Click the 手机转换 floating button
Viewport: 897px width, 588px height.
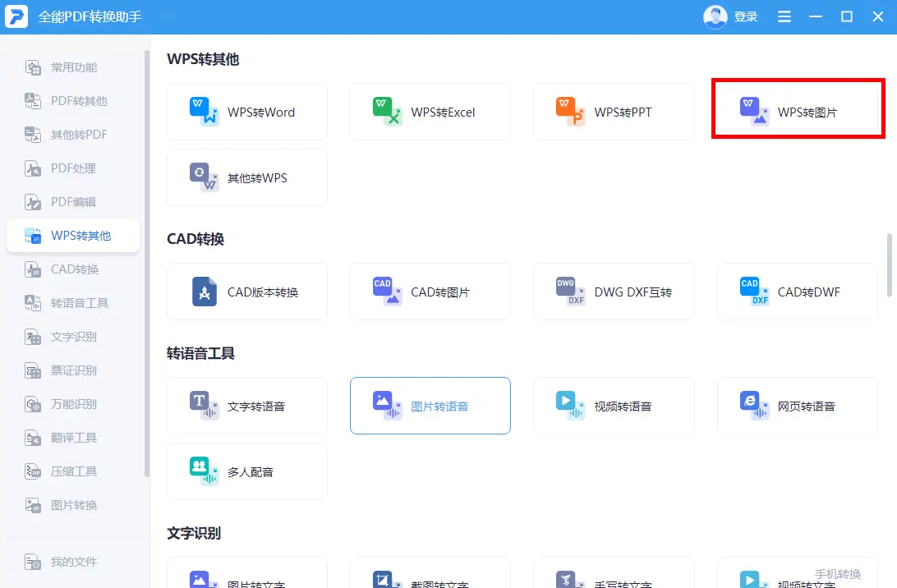coord(838,574)
